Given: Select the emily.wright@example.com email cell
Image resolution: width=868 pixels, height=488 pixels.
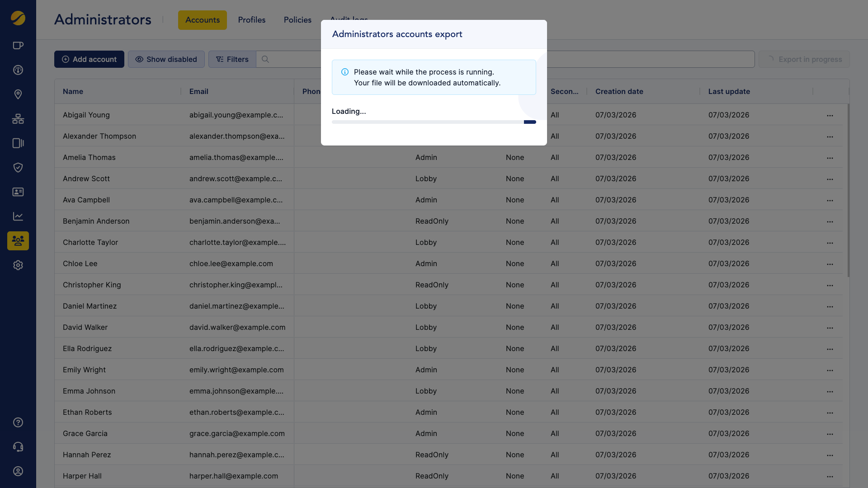Looking at the screenshot, I should point(236,370).
